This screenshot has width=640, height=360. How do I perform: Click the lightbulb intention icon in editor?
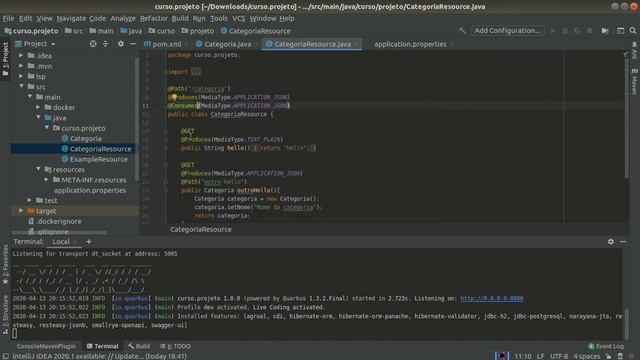click(174, 97)
